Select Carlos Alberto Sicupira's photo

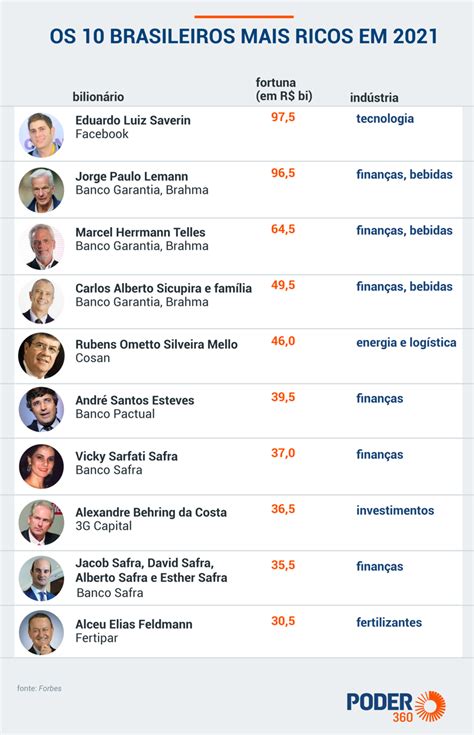pos(41,301)
